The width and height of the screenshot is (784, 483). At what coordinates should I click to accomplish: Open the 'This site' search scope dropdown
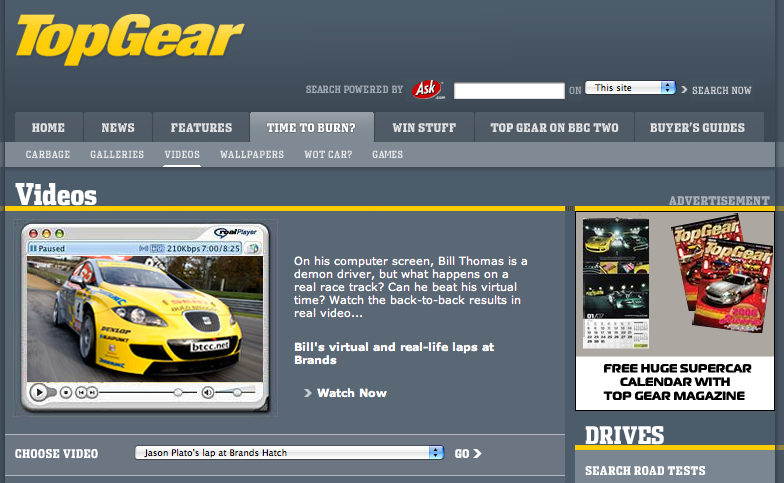[630, 88]
